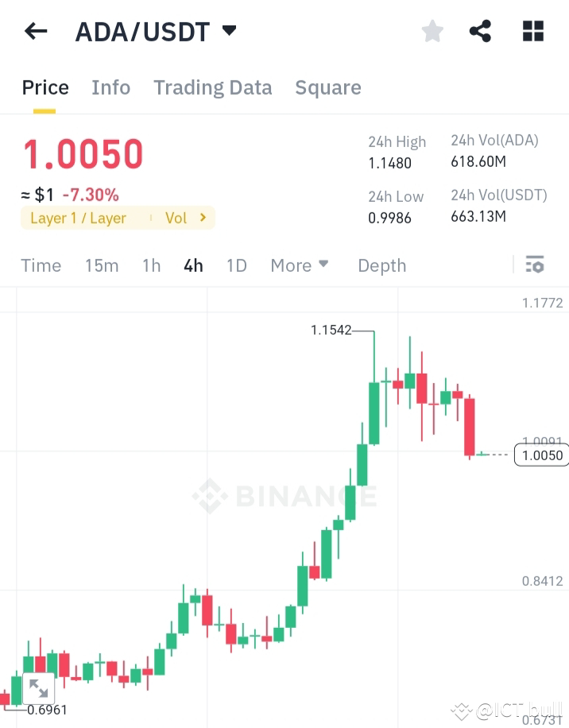Switch to the Square tab
Screen dimensions: 569x728
328,87
